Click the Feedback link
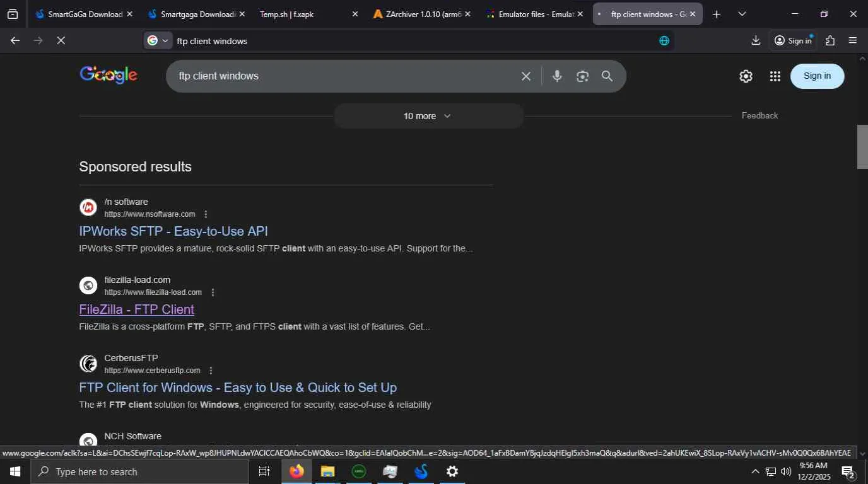The image size is (868, 484). click(x=759, y=116)
